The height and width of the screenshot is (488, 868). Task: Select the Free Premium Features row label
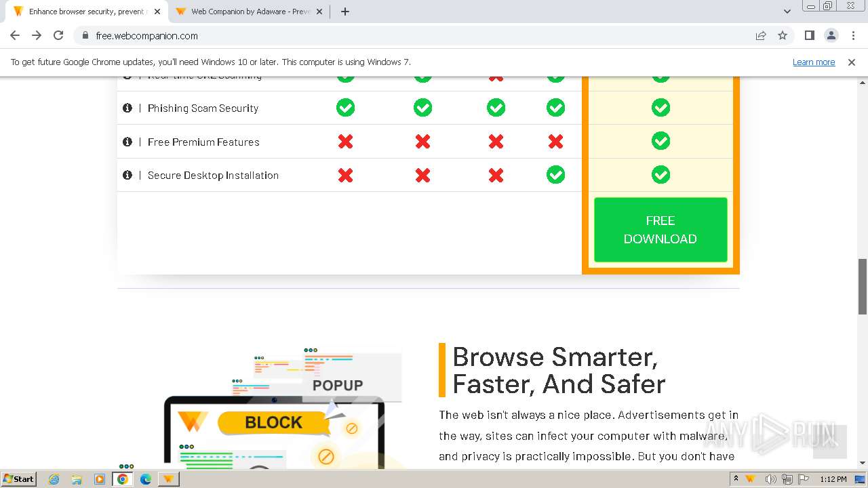click(x=203, y=142)
